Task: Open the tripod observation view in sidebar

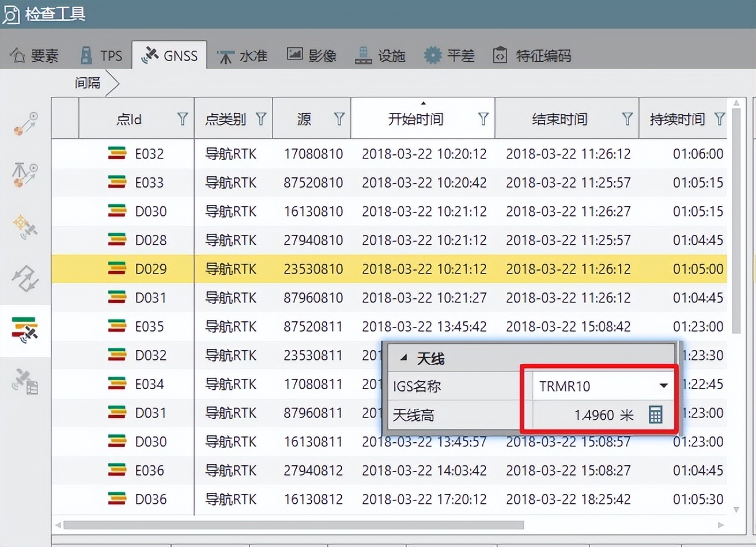Action: (x=25, y=174)
